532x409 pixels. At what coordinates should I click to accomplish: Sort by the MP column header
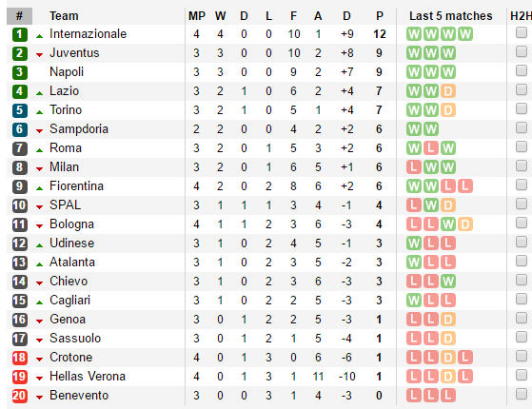(x=197, y=16)
